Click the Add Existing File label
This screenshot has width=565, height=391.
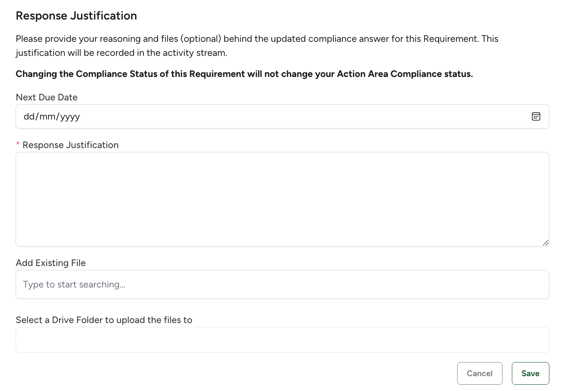pos(50,263)
